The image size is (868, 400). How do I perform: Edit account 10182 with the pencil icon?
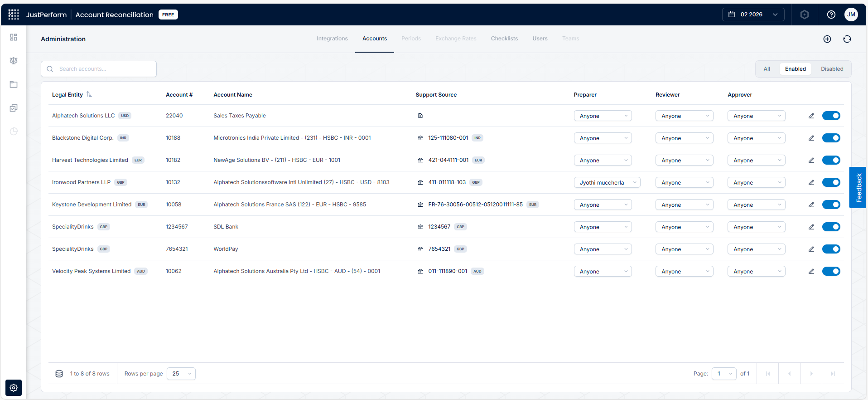(811, 160)
